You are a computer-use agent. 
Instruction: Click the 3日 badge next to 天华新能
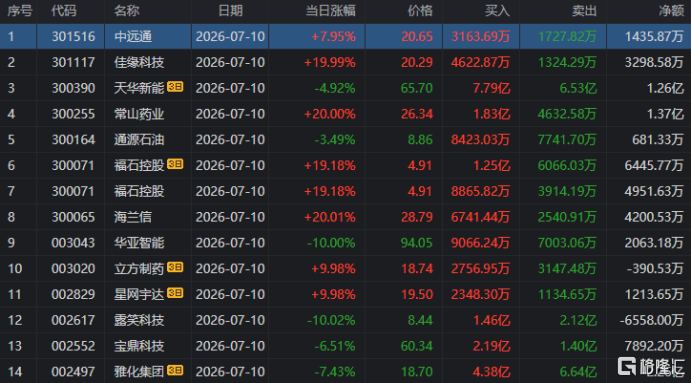(x=175, y=87)
